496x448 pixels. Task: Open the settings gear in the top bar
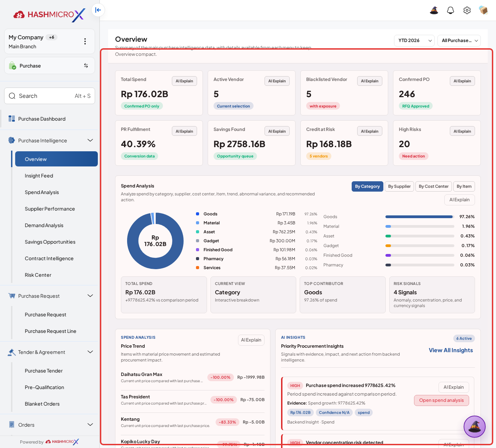[x=467, y=10]
